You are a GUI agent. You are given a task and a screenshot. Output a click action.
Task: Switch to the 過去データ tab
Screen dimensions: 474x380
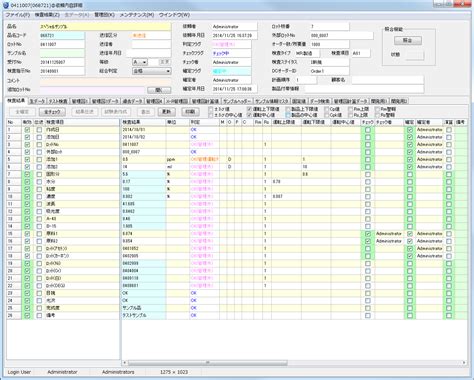[x=132, y=101]
